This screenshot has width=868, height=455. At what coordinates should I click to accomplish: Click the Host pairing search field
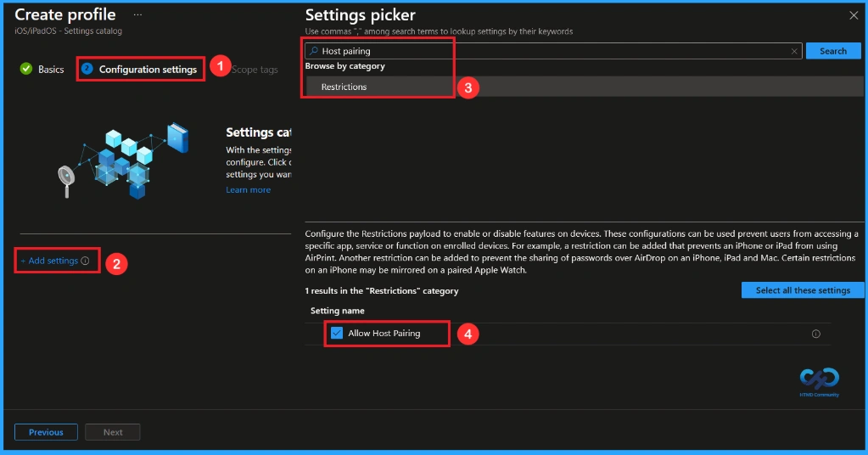(553, 51)
